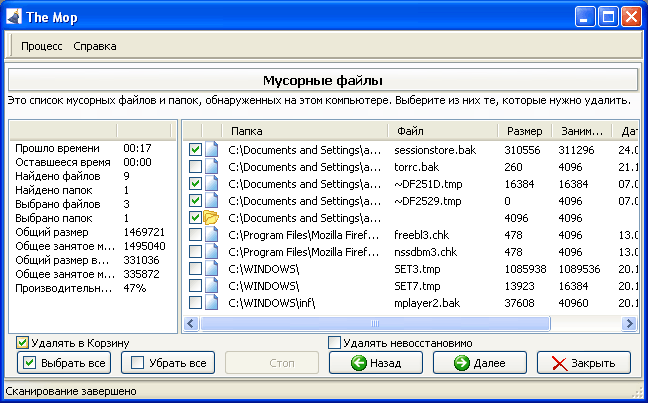Click The Mop app icon in title bar
The image size is (648, 403).
[x=14, y=17]
